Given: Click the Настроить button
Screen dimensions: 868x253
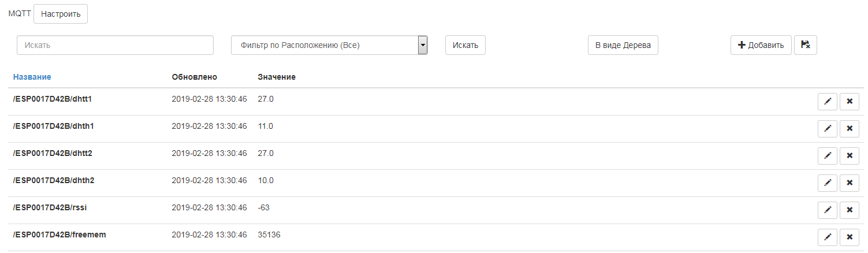Looking at the screenshot, I should pos(61,14).
